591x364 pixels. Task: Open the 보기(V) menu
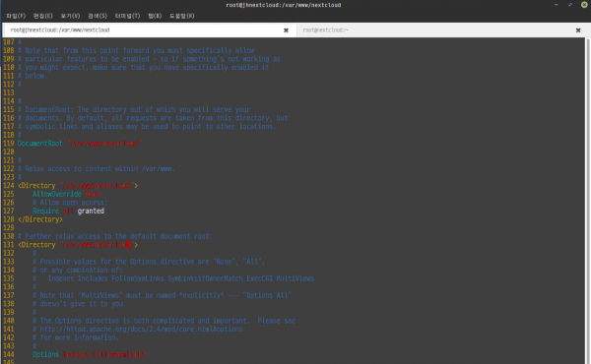[70, 16]
